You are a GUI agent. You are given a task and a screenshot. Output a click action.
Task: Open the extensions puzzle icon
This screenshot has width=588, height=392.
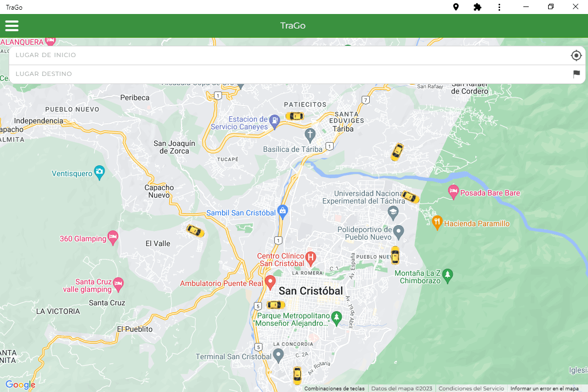pos(477,7)
